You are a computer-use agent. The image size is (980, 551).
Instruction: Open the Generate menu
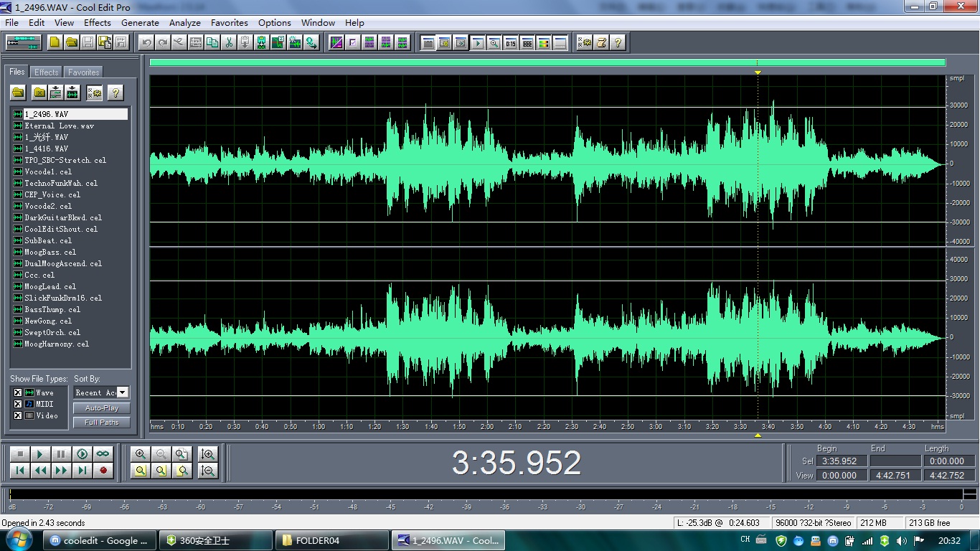pos(140,22)
